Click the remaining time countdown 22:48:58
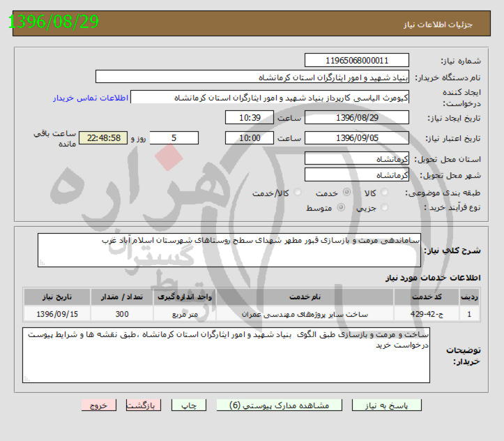 (103, 138)
